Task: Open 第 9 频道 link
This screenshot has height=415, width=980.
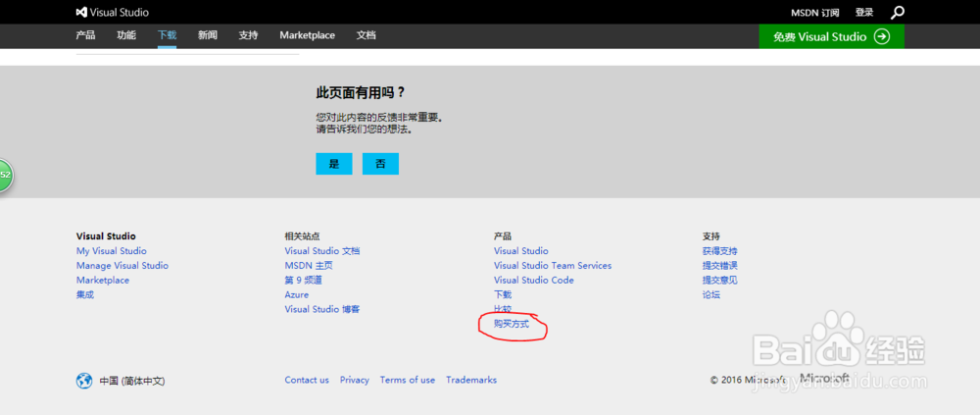Action: [303, 280]
